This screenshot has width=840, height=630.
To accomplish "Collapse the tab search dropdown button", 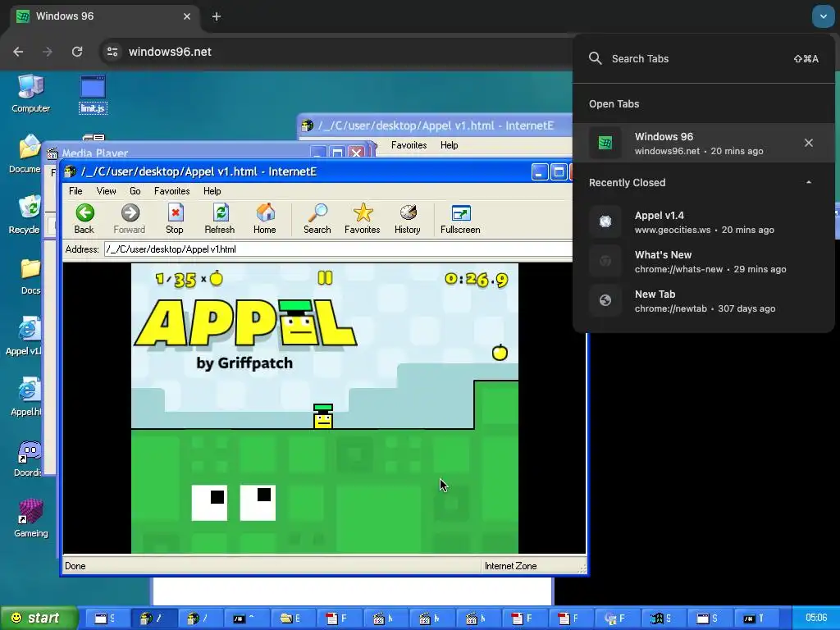I will tap(824, 16).
